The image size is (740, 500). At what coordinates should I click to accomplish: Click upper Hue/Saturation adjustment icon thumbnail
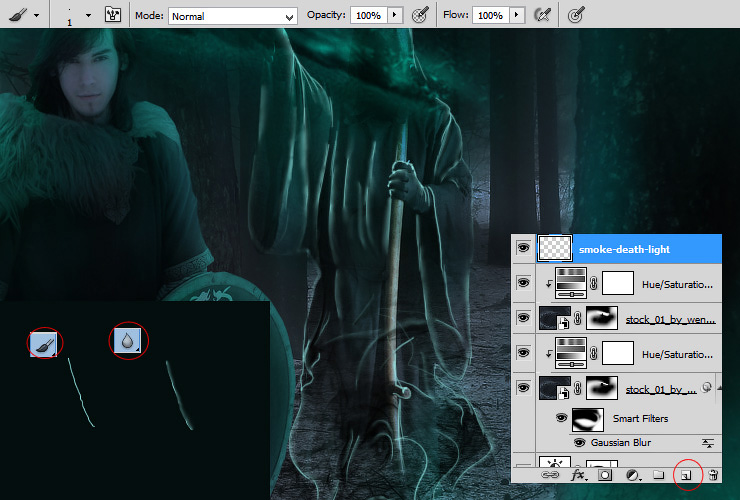(571, 283)
